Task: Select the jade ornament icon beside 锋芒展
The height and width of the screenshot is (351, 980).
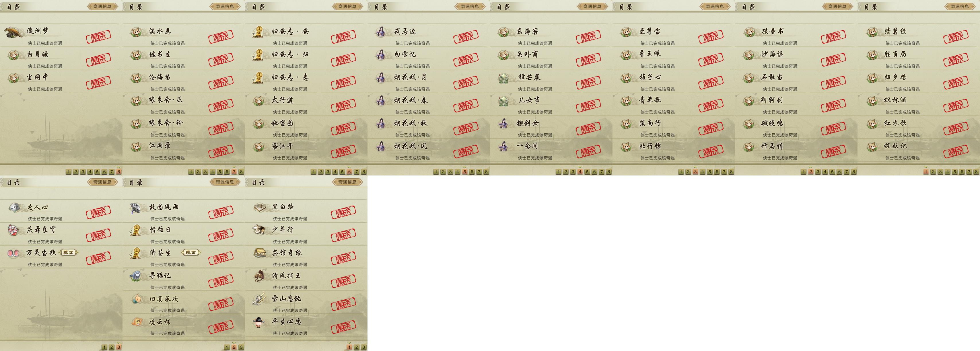Action: (x=504, y=78)
